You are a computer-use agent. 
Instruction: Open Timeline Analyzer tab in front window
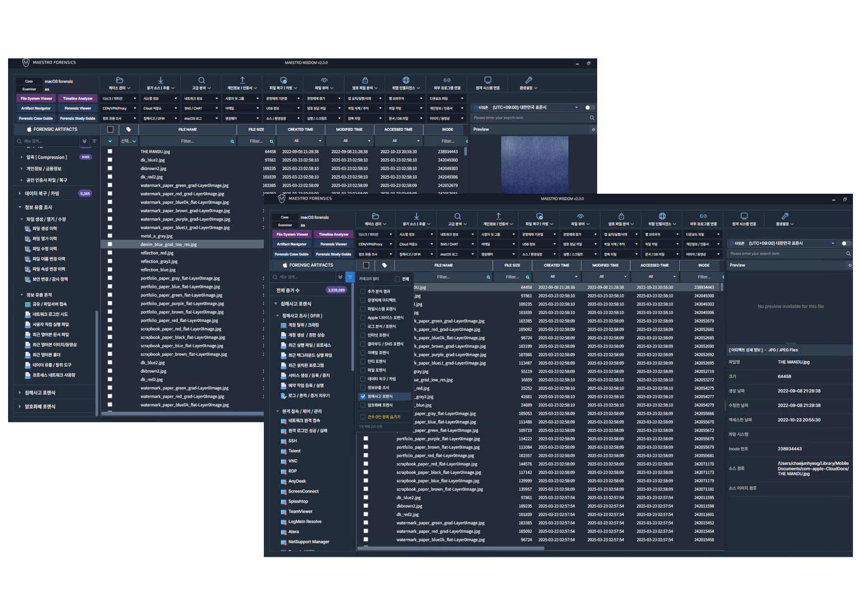pos(334,235)
